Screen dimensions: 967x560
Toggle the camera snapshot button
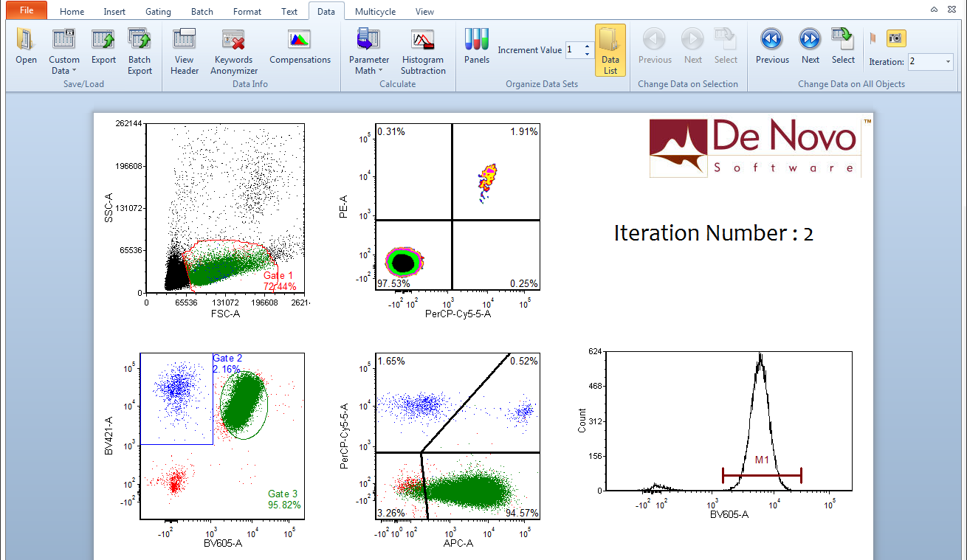pos(896,38)
